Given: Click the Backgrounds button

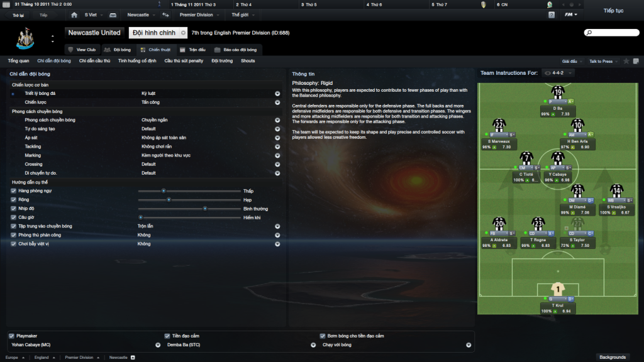Looking at the screenshot, I should click(x=613, y=357).
